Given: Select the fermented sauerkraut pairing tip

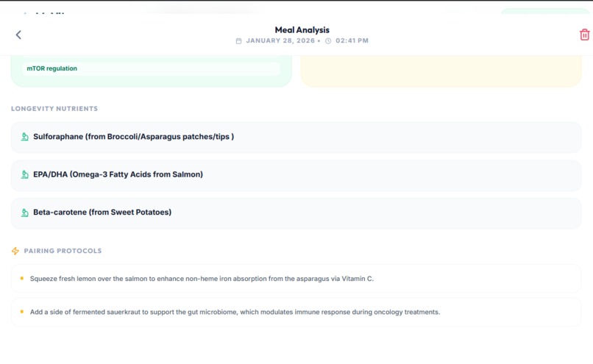Looking at the screenshot, I should click(x=296, y=312).
